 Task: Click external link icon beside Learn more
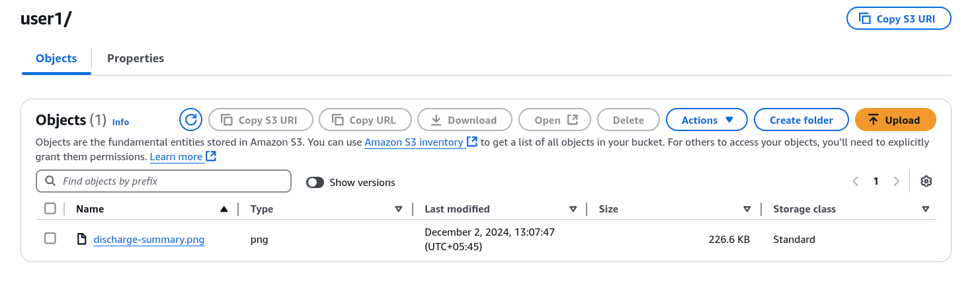(x=211, y=157)
